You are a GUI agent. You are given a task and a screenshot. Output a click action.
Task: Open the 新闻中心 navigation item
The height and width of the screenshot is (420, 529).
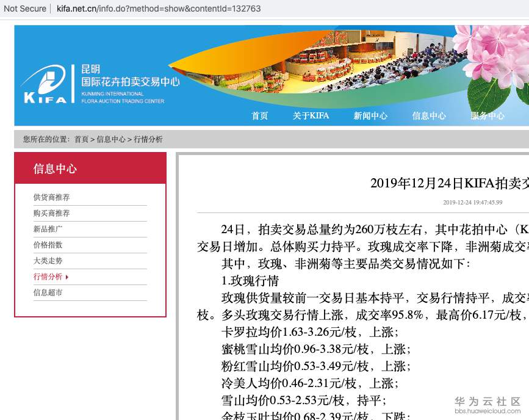(x=370, y=116)
